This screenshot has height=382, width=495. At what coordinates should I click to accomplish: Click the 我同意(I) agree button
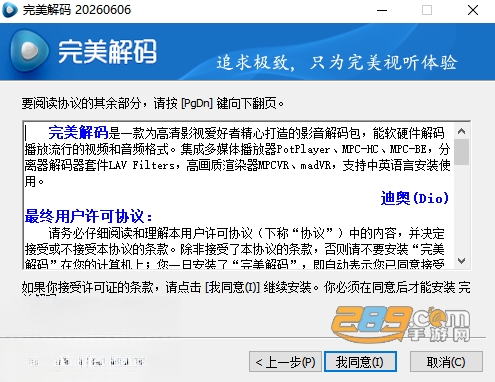click(x=360, y=362)
